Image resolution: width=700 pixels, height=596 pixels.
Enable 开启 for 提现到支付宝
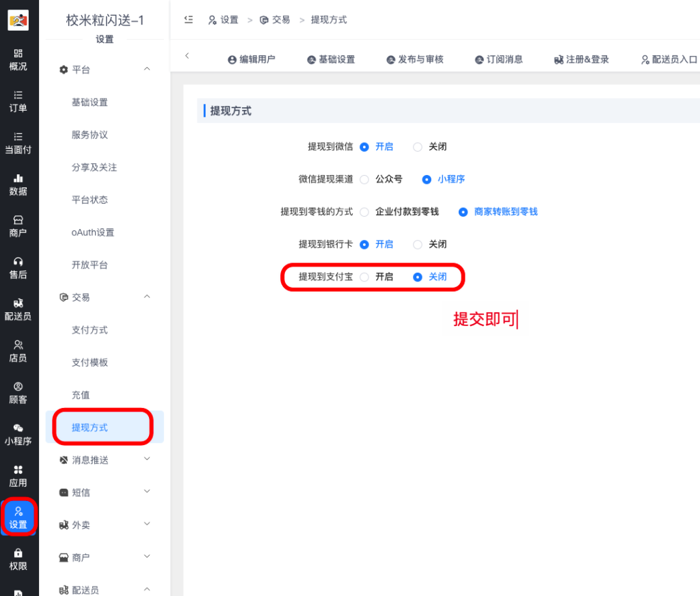(x=364, y=277)
